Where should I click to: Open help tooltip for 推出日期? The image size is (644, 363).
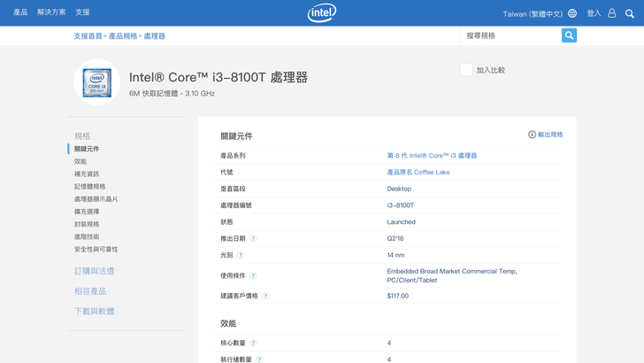253,239
